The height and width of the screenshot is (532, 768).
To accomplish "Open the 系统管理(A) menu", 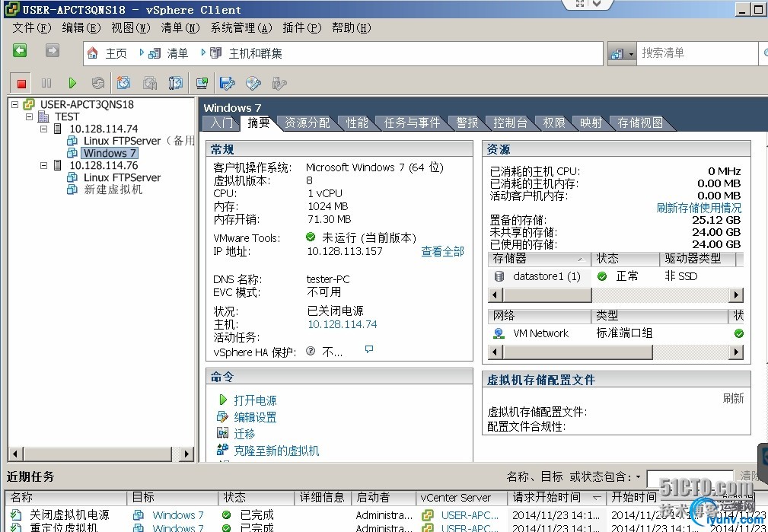I will [241, 28].
